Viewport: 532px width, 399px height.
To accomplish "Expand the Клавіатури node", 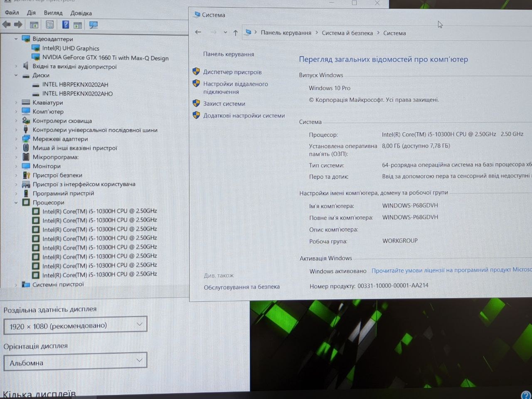I will [16, 102].
